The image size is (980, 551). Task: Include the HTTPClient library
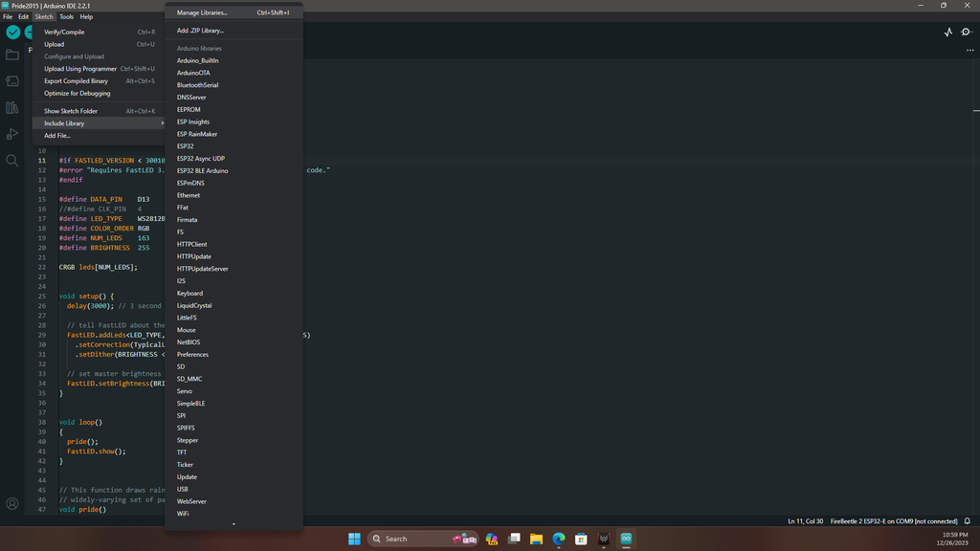[x=234, y=244]
